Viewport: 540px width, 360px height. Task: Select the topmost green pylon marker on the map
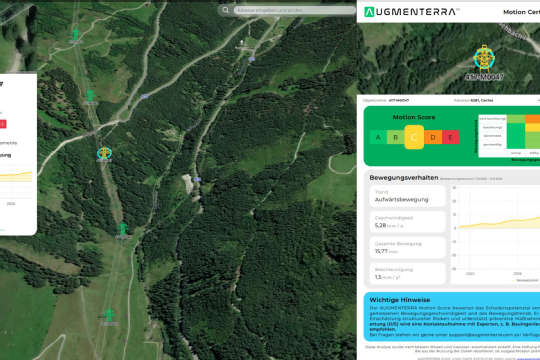click(x=76, y=36)
